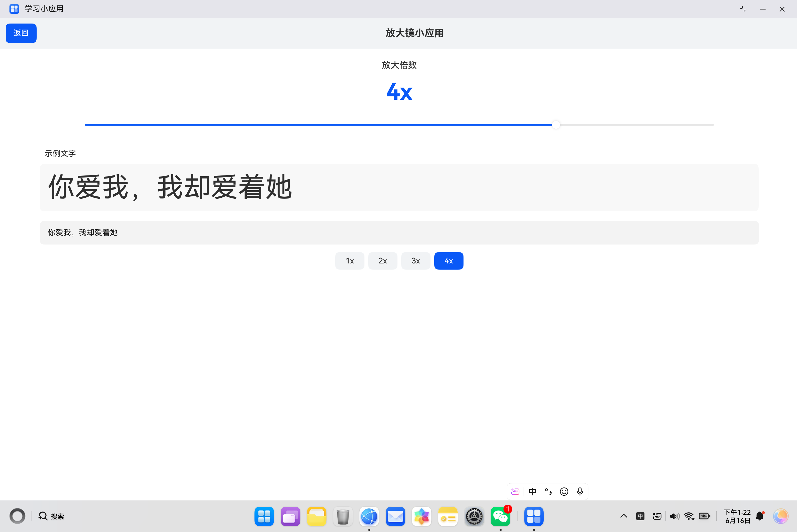Click the 学习小应用 app icon in title bar
This screenshot has height=532, width=797.
[14, 9]
